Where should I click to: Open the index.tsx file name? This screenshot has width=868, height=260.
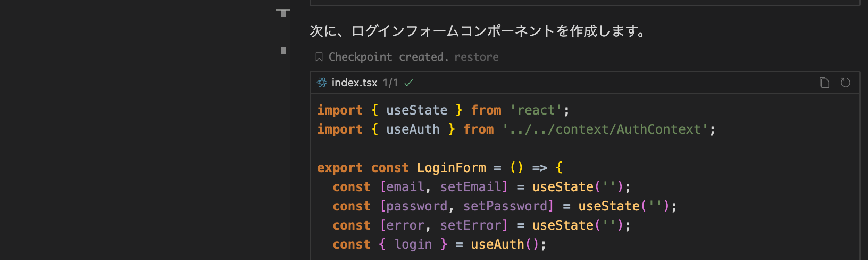click(x=354, y=83)
